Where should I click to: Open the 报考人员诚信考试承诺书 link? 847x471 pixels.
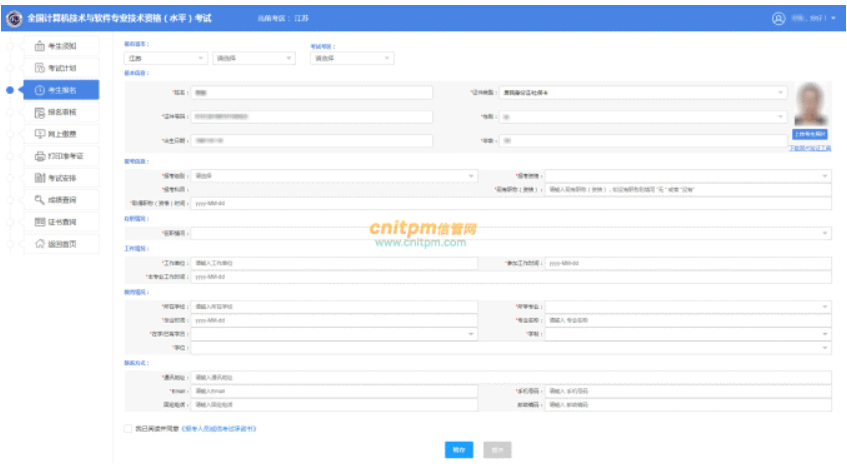(218, 428)
